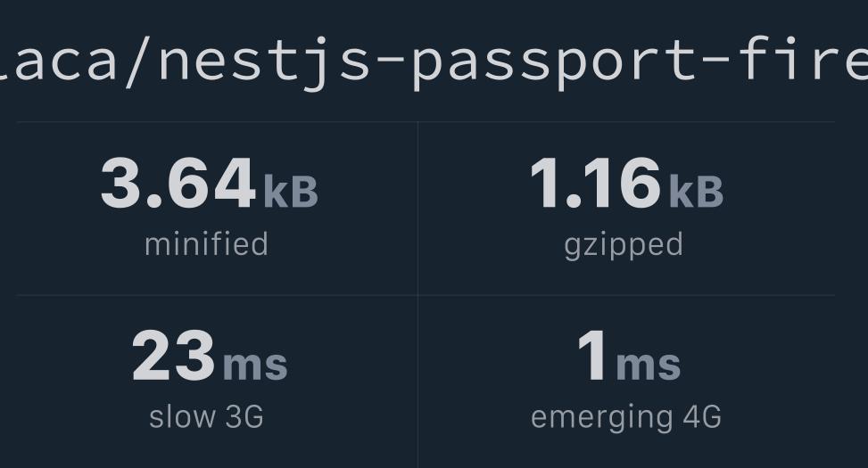
Task: Click the 1.16 gzipped size value
Action: click(x=596, y=183)
